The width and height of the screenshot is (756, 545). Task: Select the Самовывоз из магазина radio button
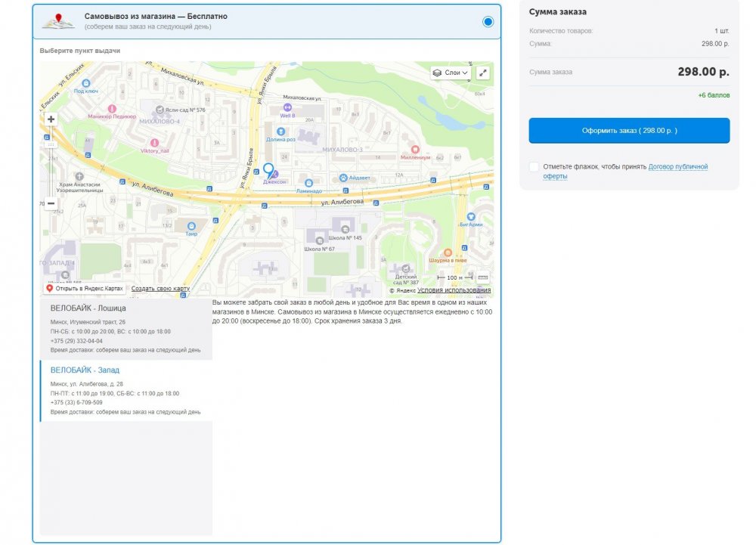(488, 21)
